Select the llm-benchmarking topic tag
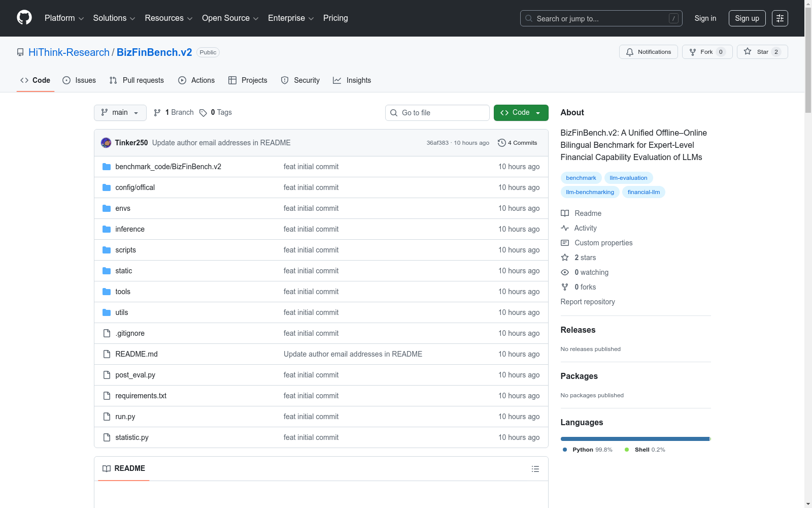Image resolution: width=812 pixels, height=508 pixels. point(590,192)
